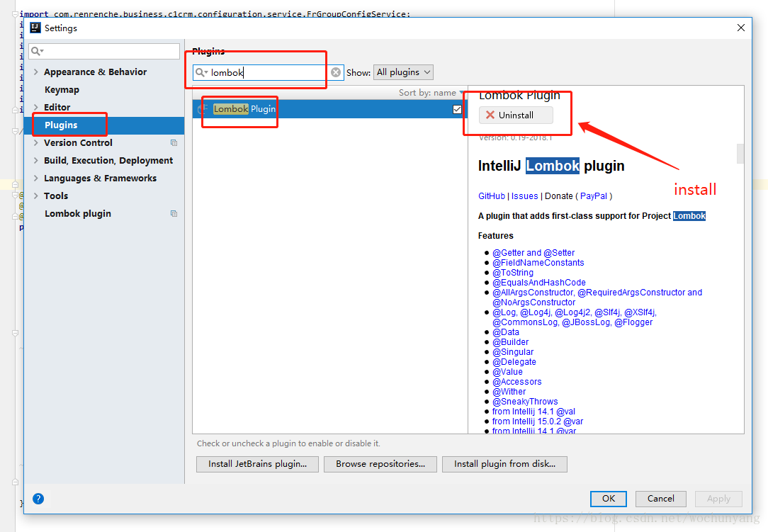Open the from Intellij 15.0.2 @var link
This screenshot has height=532, width=768.
tap(537, 421)
